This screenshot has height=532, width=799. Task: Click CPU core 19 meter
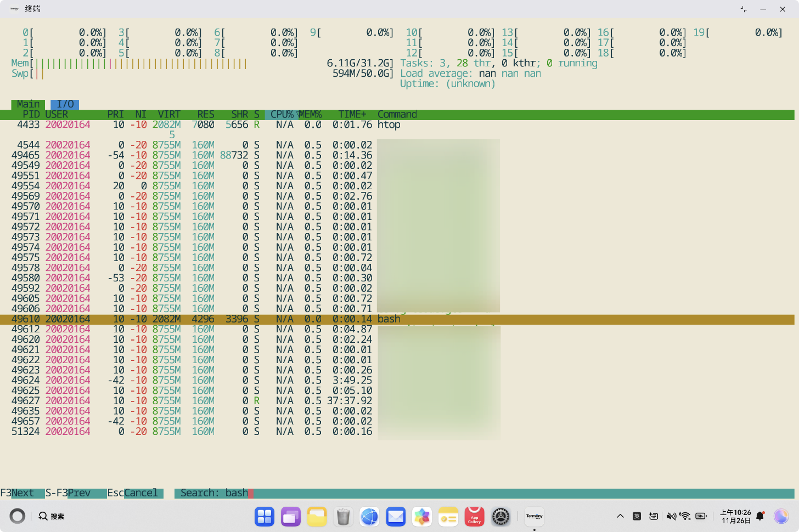[x=738, y=33]
